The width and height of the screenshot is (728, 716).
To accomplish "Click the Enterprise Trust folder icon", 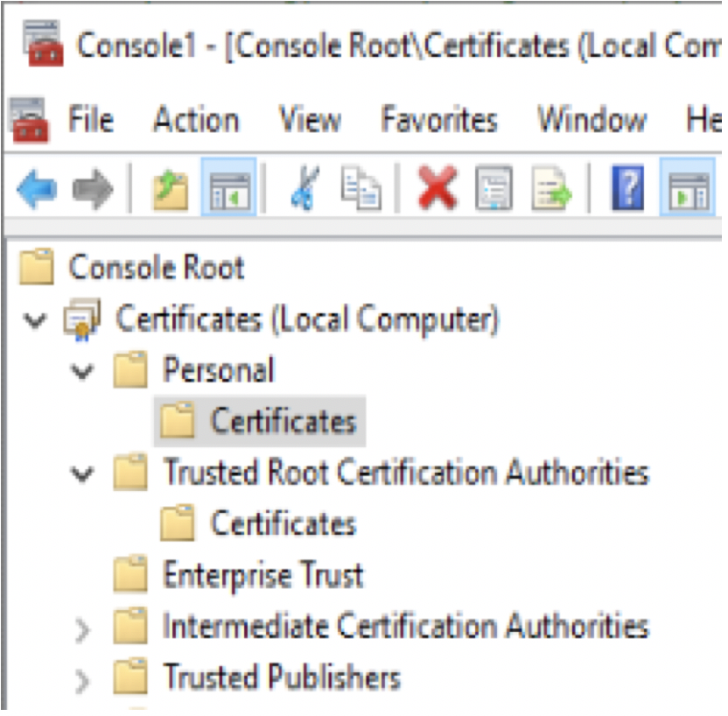I will pyautogui.click(x=130, y=574).
